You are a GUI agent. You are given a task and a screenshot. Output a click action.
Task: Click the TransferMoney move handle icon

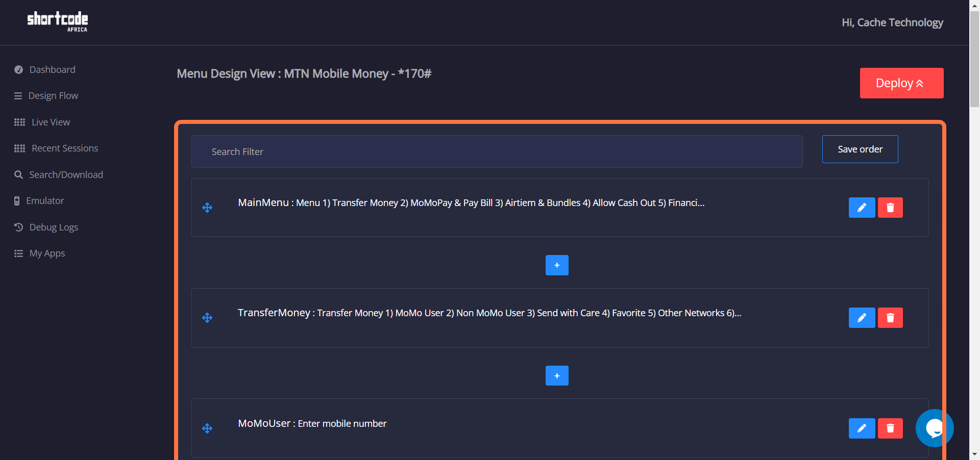207,318
